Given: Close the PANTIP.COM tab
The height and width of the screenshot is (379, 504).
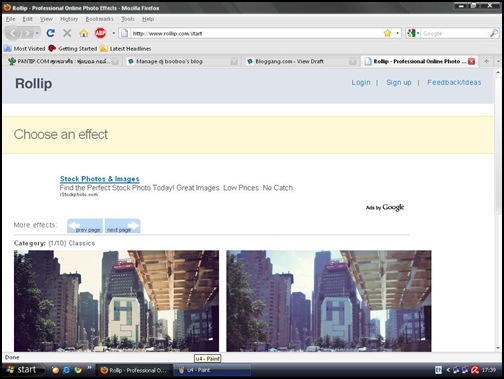Looking at the screenshot, I should pyautogui.click(x=115, y=61).
